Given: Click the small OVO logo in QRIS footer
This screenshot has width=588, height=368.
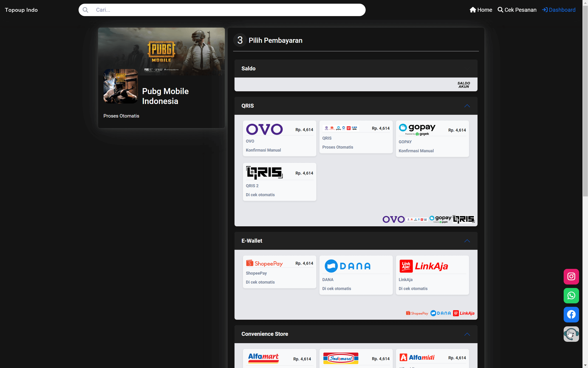Looking at the screenshot, I should coord(393,219).
